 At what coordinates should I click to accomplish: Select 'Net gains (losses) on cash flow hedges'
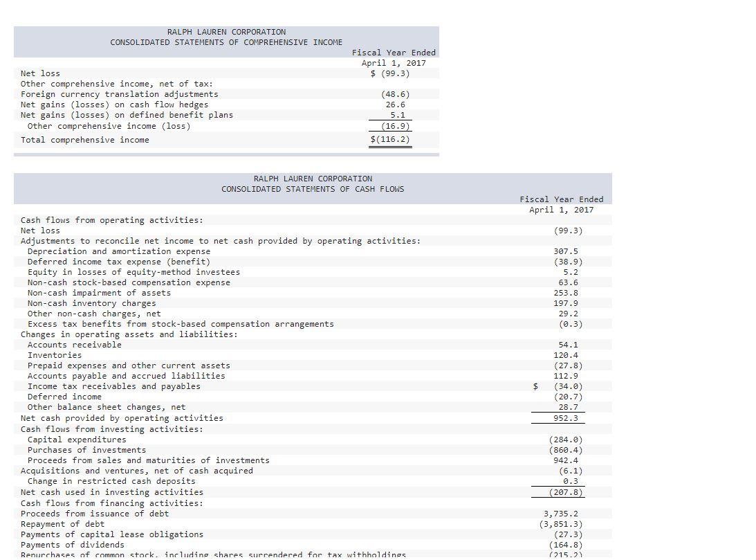pyautogui.click(x=114, y=105)
